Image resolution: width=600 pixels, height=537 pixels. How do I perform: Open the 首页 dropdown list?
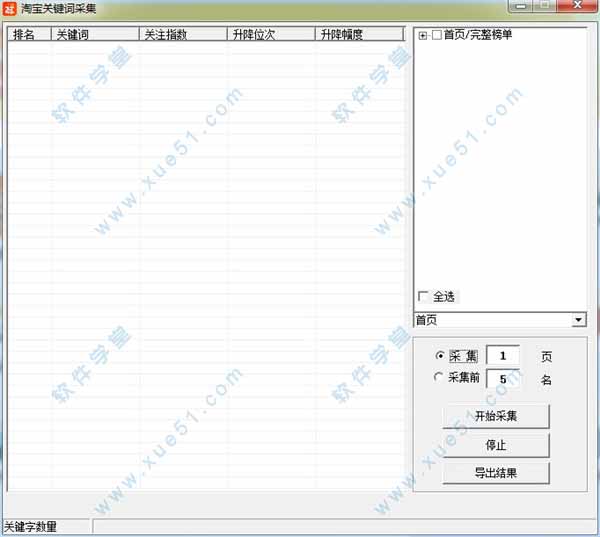pyautogui.click(x=578, y=320)
